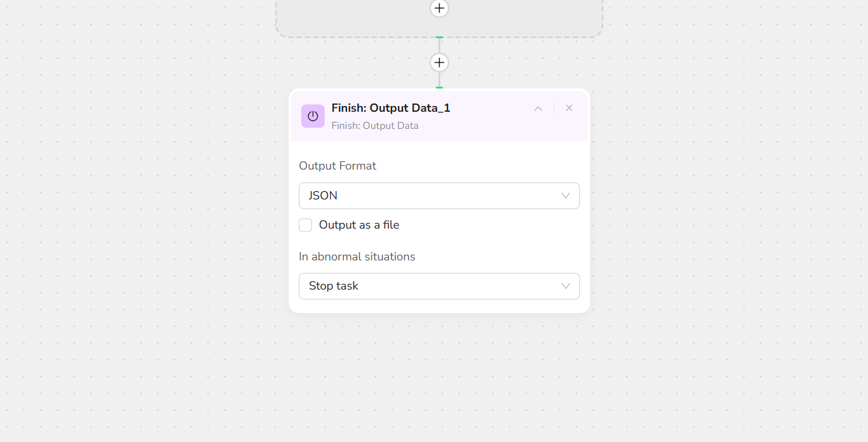Click the divider between collapse and close icons
Image resolution: width=868 pixels, height=442 pixels.
pyautogui.click(x=554, y=108)
